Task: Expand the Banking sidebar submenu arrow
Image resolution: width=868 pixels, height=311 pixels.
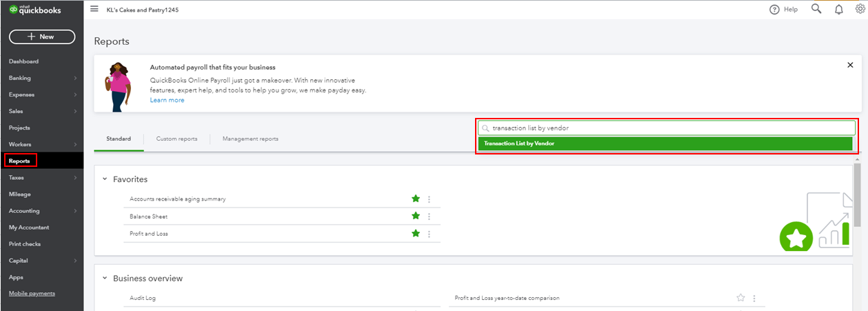Action: click(75, 78)
